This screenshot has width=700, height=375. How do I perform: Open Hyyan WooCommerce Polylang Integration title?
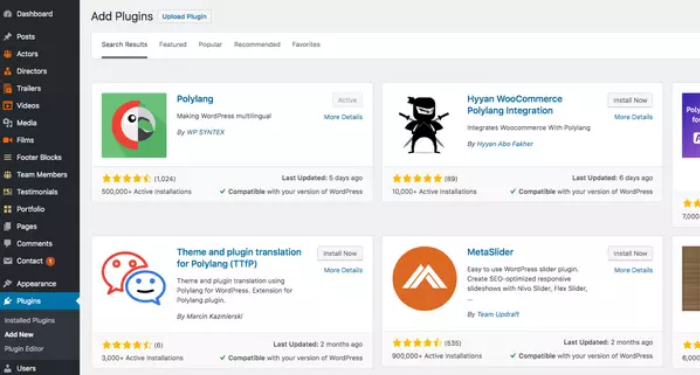click(x=515, y=105)
